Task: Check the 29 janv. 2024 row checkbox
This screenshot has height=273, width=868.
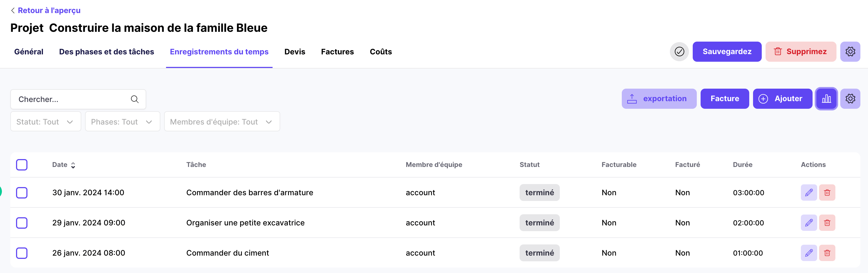Action: click(21, 223)
